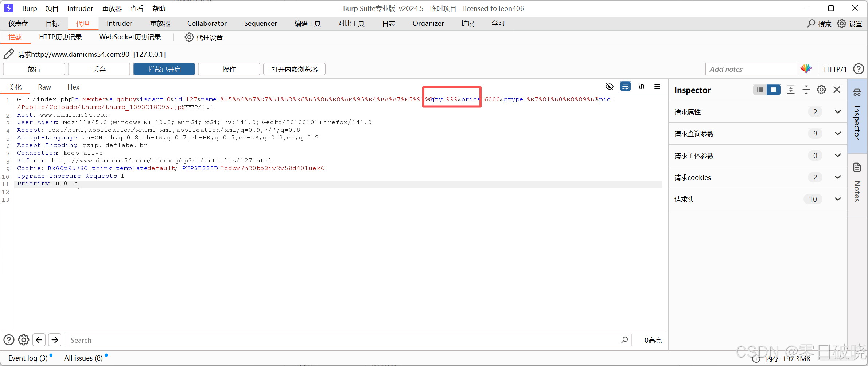This screenshot has width=868, height=366.
Task: Click the Burp Suite logo icon
Action: coord(9,8)
